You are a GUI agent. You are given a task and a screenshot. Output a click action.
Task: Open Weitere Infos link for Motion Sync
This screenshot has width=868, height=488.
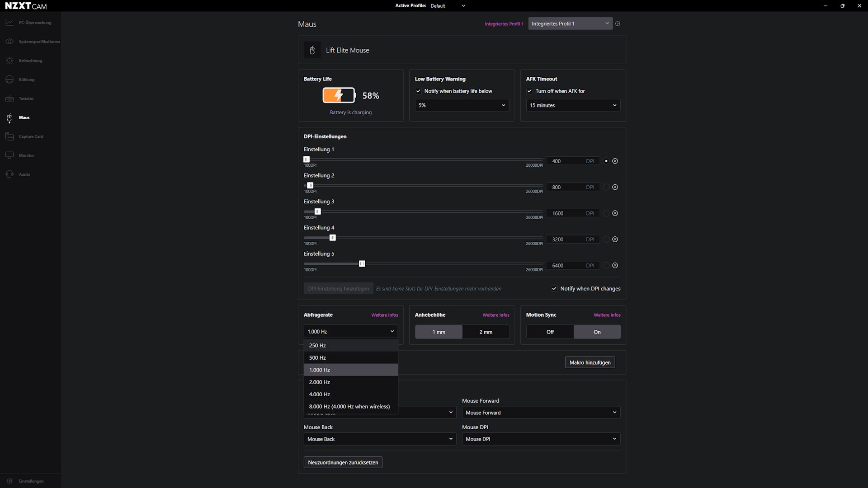(607, 315)
